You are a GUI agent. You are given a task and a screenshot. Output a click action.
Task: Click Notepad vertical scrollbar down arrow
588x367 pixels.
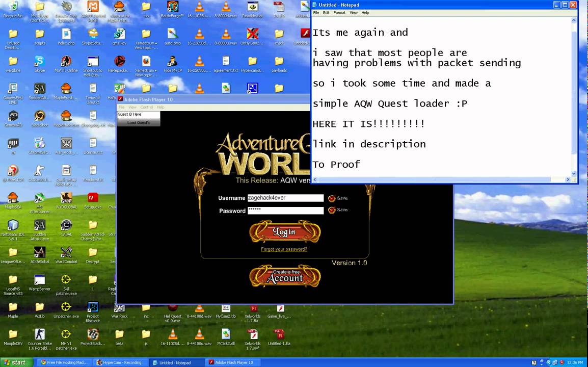[x=574, y=174]
